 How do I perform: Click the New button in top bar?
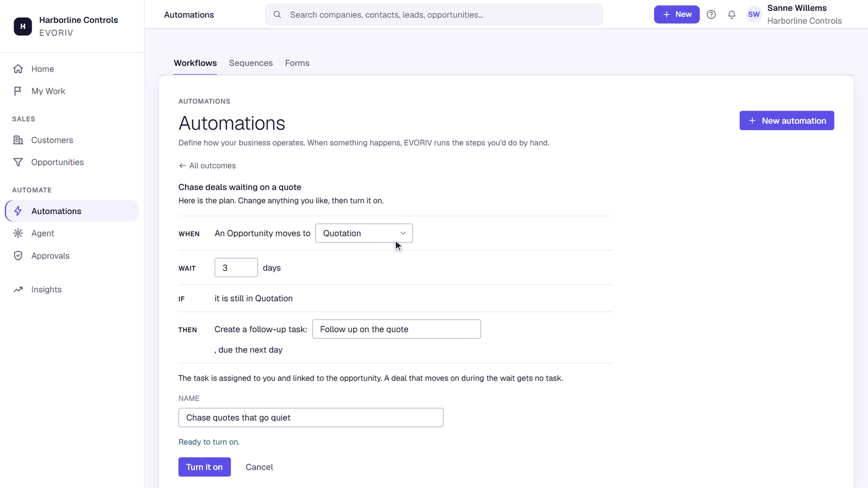[x=676, y=15]
